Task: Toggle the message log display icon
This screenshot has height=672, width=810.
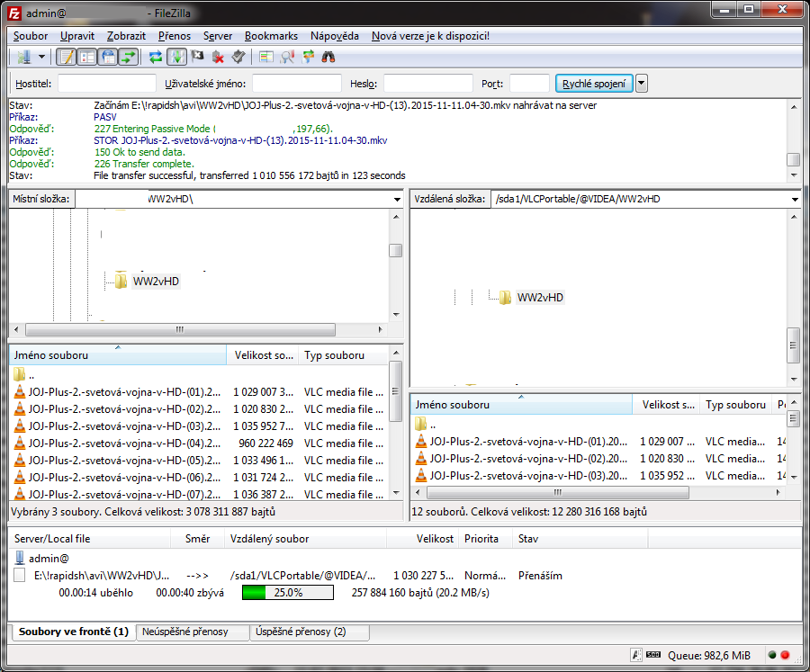Action: pos(66,58)
